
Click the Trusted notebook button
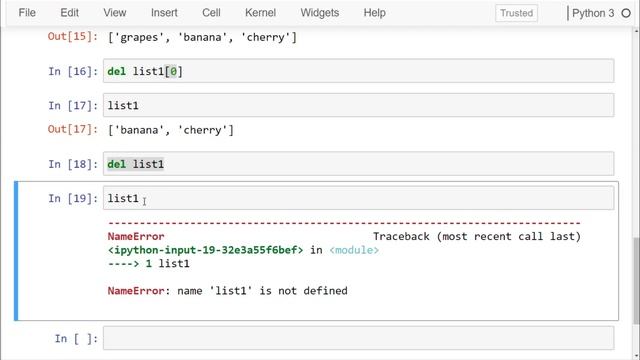516,13
